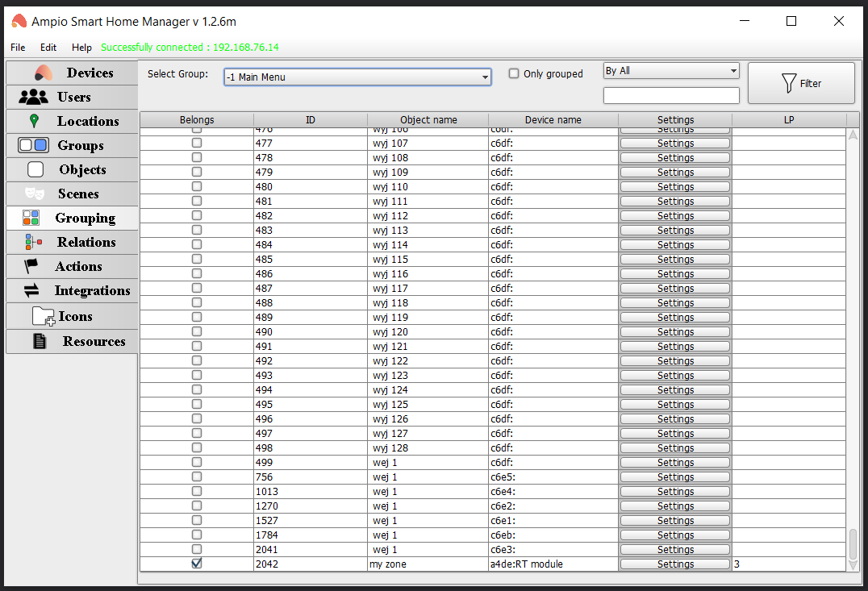
Task: Sort by Object name column header
Action: [428, 119]
